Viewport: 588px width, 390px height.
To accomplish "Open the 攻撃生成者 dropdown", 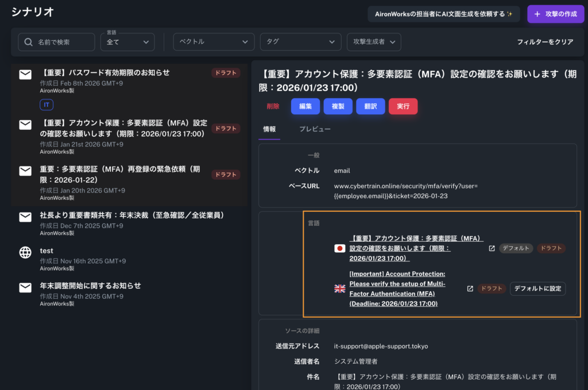I will 374,42.
